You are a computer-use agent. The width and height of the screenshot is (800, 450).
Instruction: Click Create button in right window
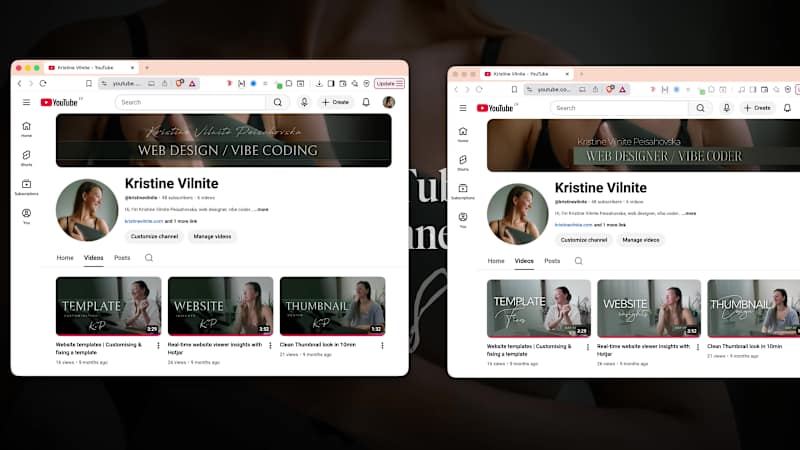click(757, 108)
